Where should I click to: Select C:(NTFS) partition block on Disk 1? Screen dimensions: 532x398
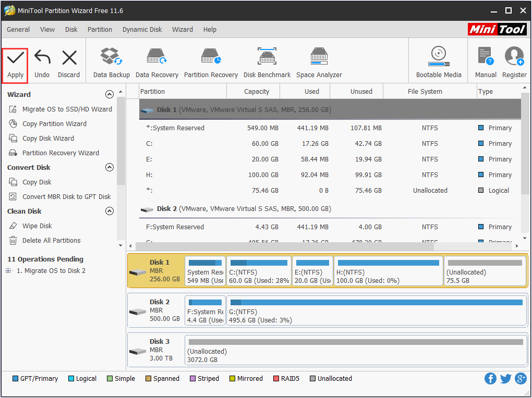[x=259, y=271]
